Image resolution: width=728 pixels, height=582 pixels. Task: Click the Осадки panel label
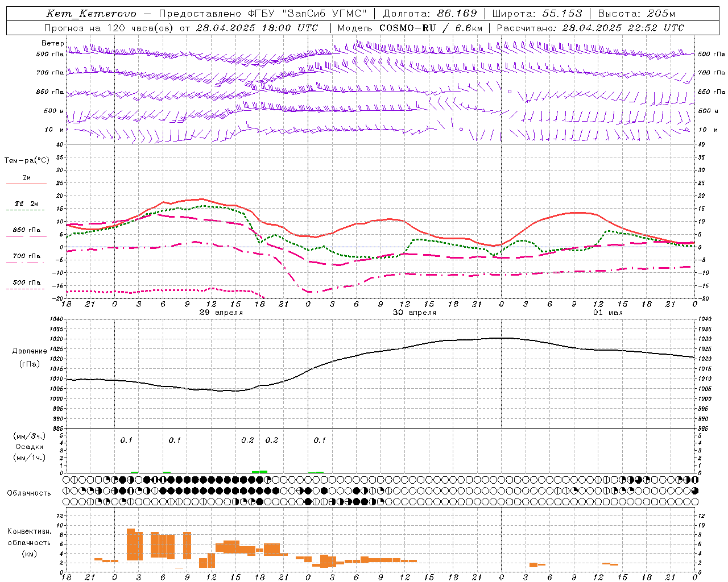30,447
